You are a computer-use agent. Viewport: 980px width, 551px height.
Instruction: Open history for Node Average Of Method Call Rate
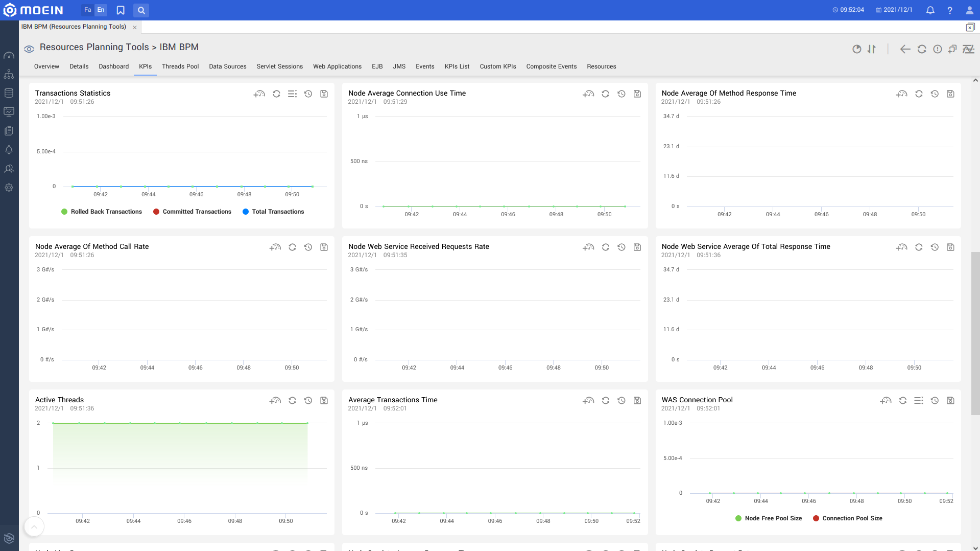[308, 247]
